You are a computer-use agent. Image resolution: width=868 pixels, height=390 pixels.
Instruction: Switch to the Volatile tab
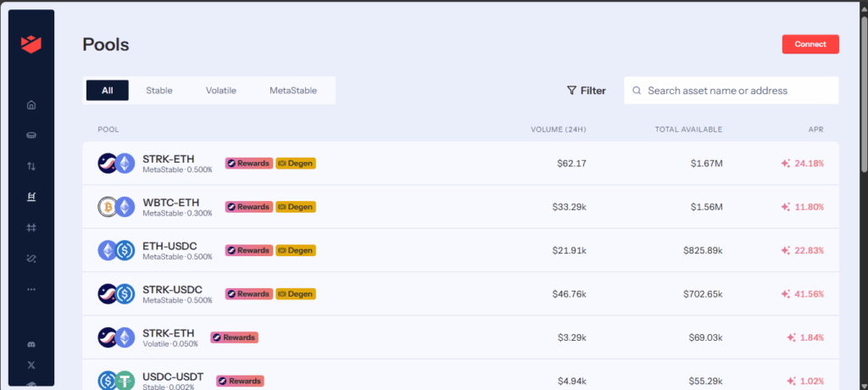pyautogui.click(x=220, y=91)
